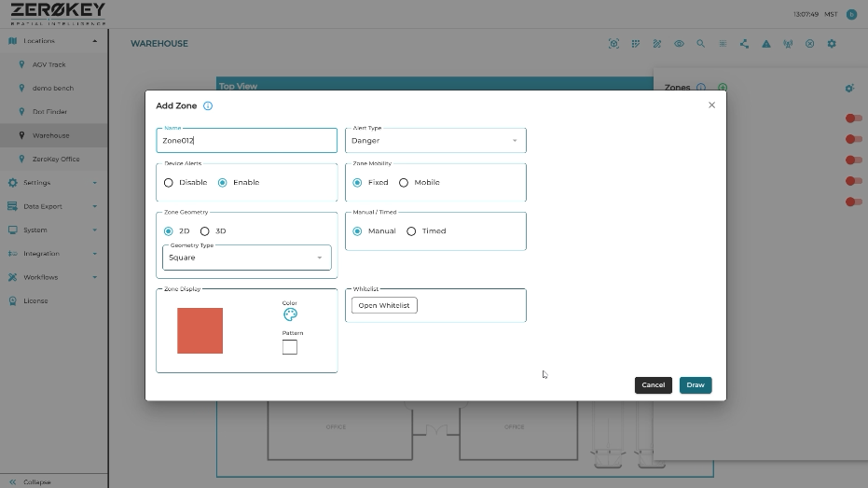868x488 pixels.
Task: Click the Name field containing Zone012
Action: click(x=246, y=141)
